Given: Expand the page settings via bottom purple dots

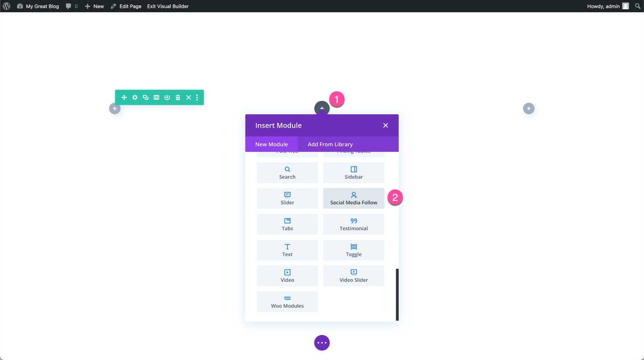Looking at the screenshot, I should pos(322,342).
